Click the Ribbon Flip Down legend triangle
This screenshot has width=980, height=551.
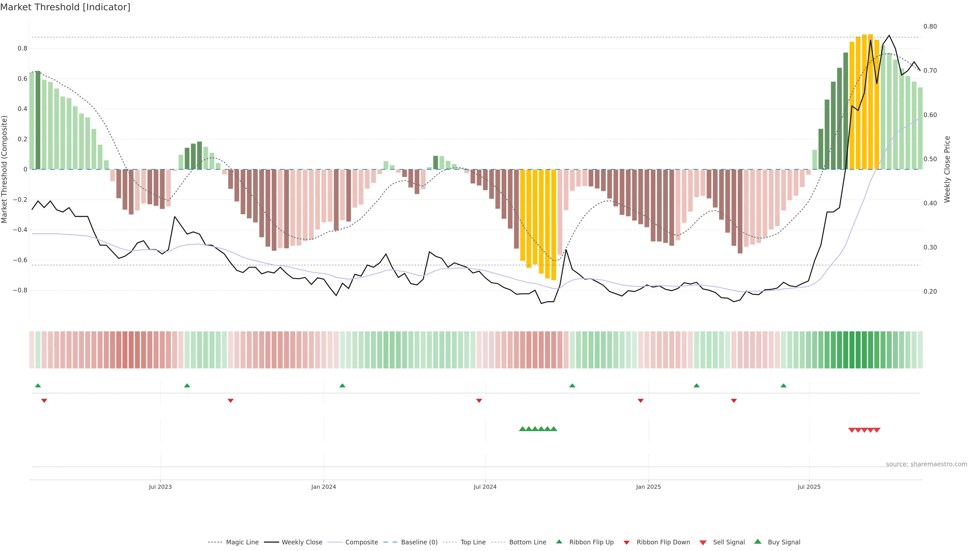coord(627,543)
